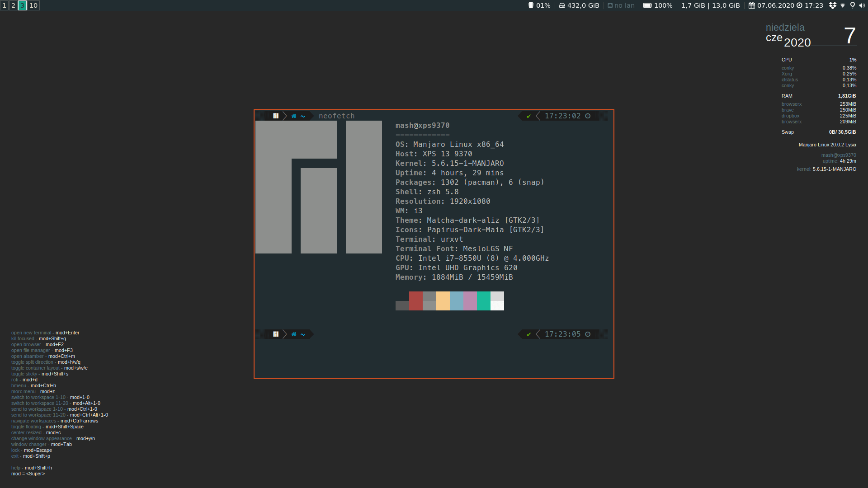The height and width of the screenshot is (488, 868).
Task: Click the 'Kernel: 5.6.15-1-MANJARO' terminal line
Action: 449,164
